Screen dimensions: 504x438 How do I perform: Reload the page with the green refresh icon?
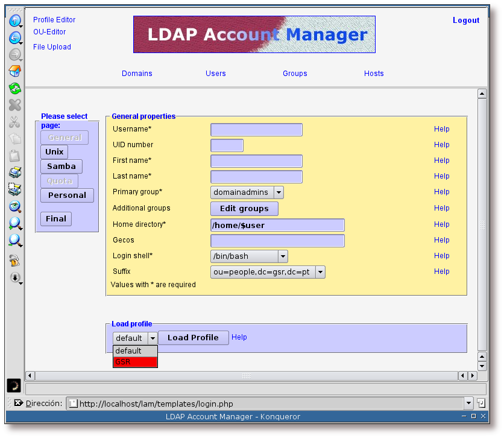[14, 88]
